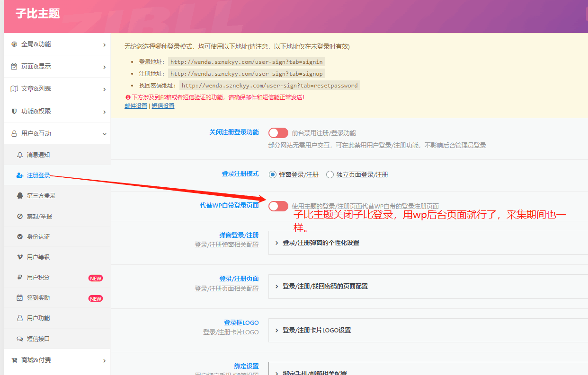This screenshot has height=375, width=588.
Task: Click the NEW badge beside 签到奖励
Action: tap(96, 298)
